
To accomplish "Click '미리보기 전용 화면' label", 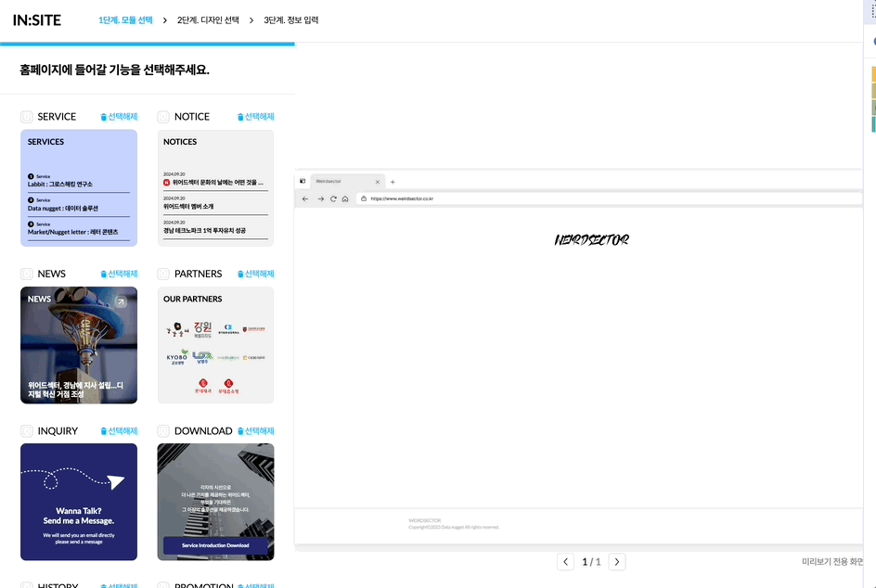I will [x=832, y=562].
